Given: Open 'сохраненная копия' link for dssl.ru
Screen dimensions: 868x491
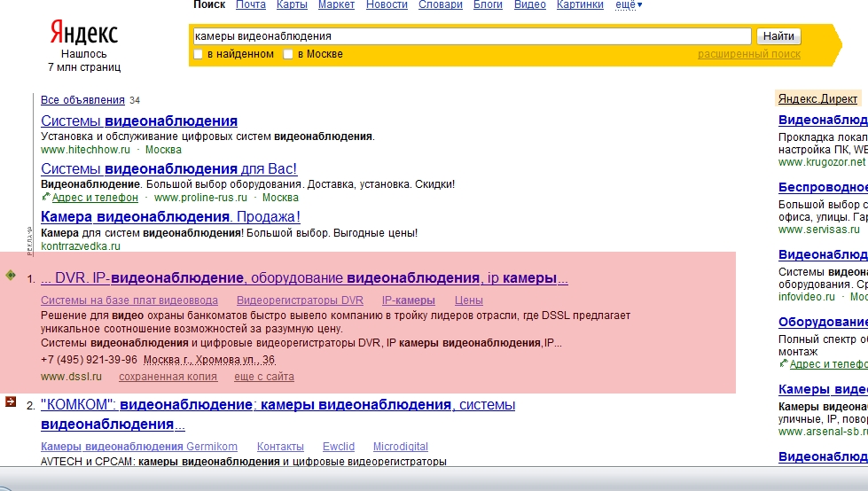Looking at the screenshot, I should (168, 377).
